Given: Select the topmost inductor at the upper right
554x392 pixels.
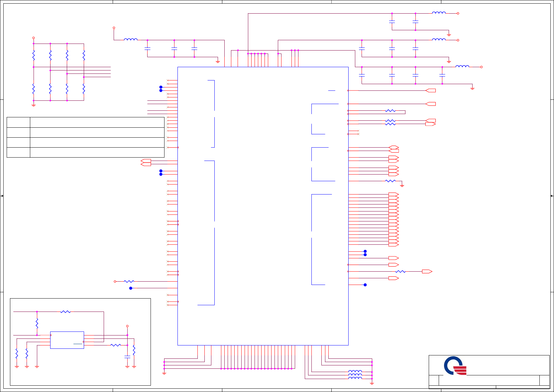Looking at the screenshot, I should pyautogui.click(x=439, y=13).
